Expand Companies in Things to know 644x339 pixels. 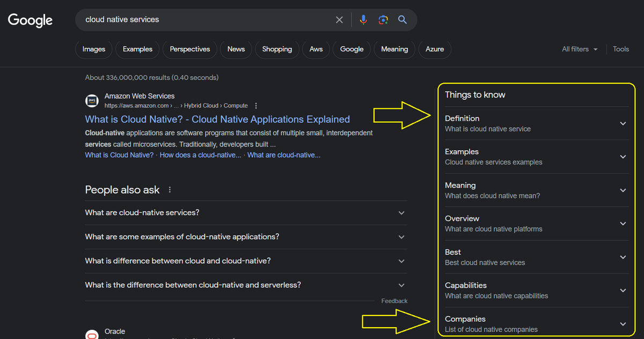coord(536,324)
